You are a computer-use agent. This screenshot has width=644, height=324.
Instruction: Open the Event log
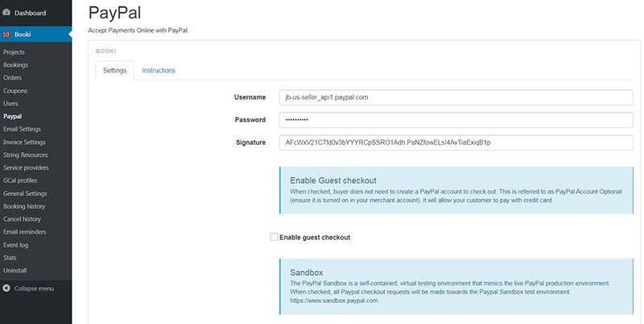tap(15, 245)
